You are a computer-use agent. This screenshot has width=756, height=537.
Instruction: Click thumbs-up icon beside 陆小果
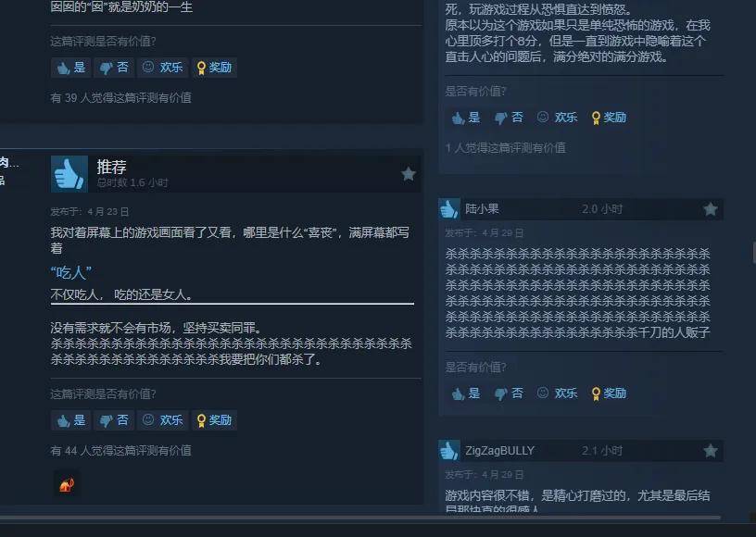point(448,209)
